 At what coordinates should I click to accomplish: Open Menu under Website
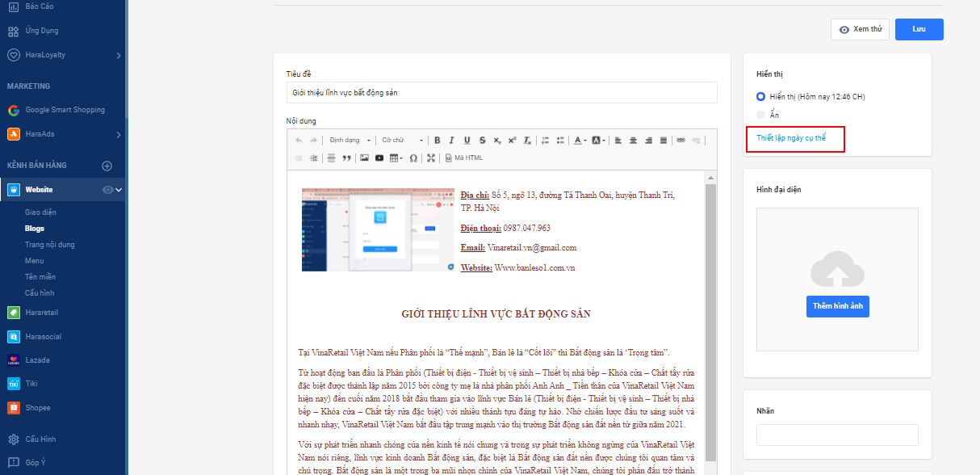pos(34,261)
